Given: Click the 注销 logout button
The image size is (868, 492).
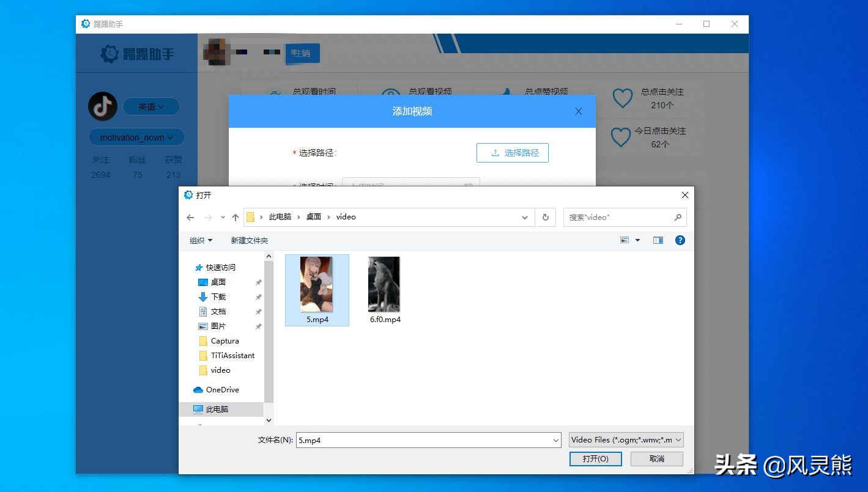Looking at the screenshot, I should pyautogui.click(x=302, y=54).
